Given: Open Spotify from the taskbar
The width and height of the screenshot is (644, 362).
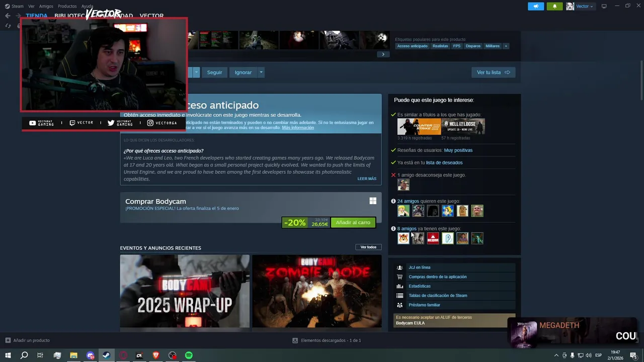Looking at the screenshot, I should 189,355.
